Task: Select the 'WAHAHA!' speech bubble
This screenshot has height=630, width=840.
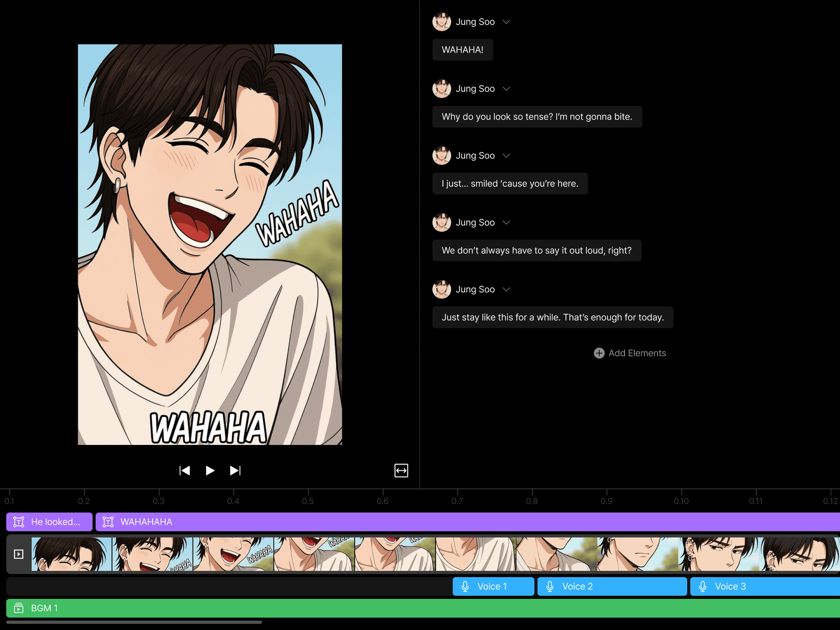Action: (x=463, y=49)
